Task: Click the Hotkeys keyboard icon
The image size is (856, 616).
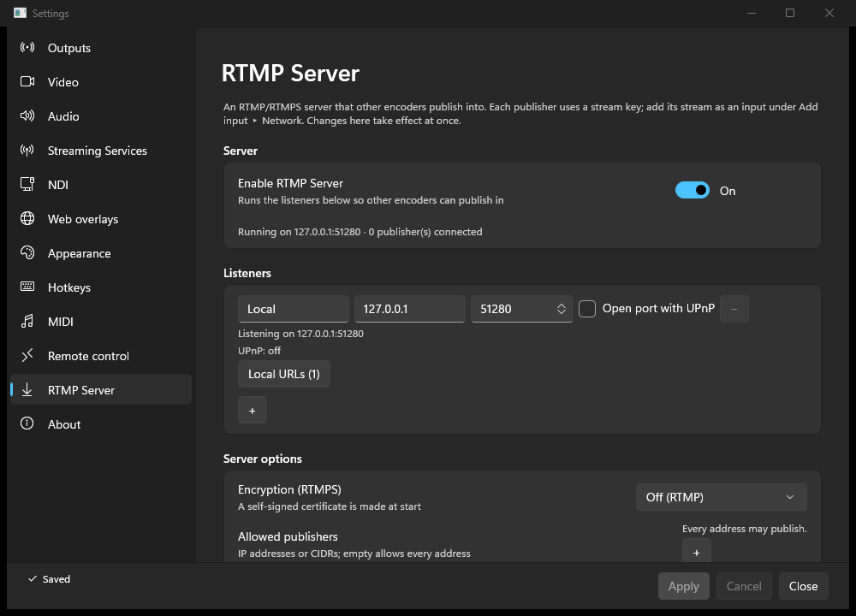Action: point(27,287)
